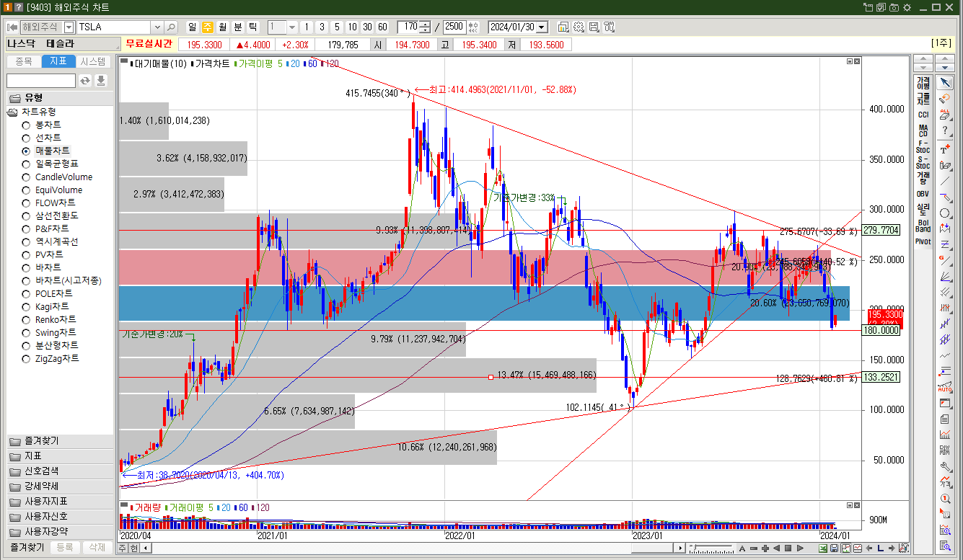This screenshot has height=560, width=963.
Task: Switch to the 시스템 tab
Action: point(93,62)
